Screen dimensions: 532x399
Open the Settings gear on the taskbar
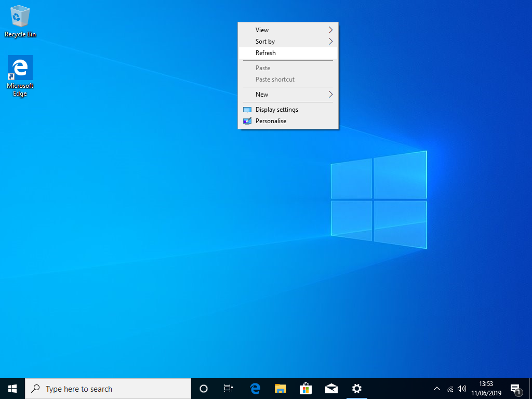coord(356,389)
